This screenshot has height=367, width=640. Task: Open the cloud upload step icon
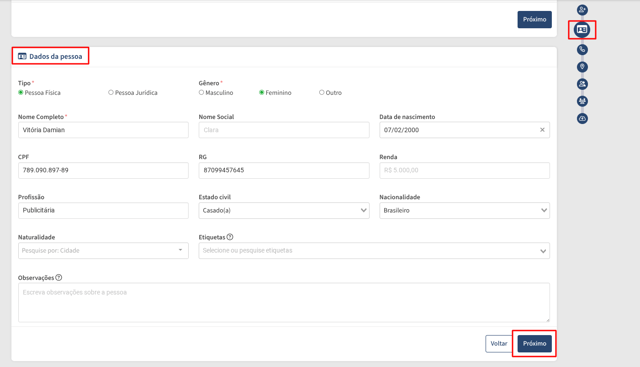click(582, 118)
